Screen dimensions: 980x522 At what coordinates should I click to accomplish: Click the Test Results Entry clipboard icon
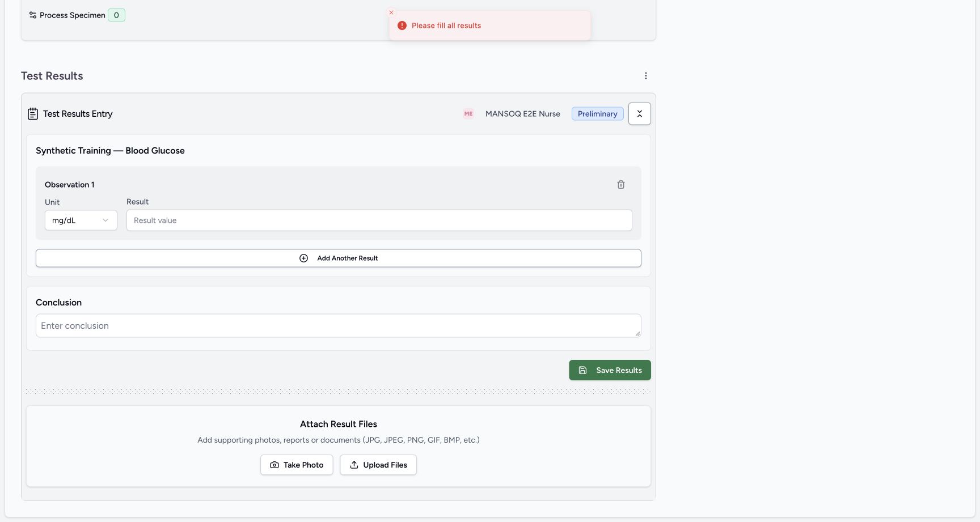33,114
